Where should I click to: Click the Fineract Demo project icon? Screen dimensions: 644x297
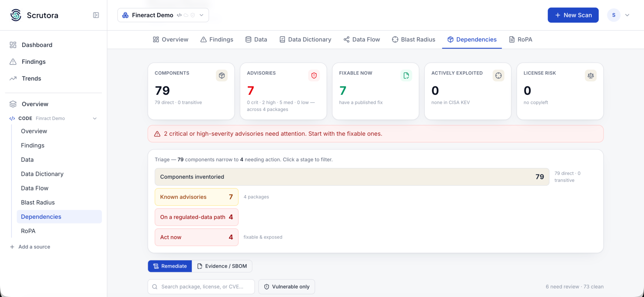tap(125, 15)
